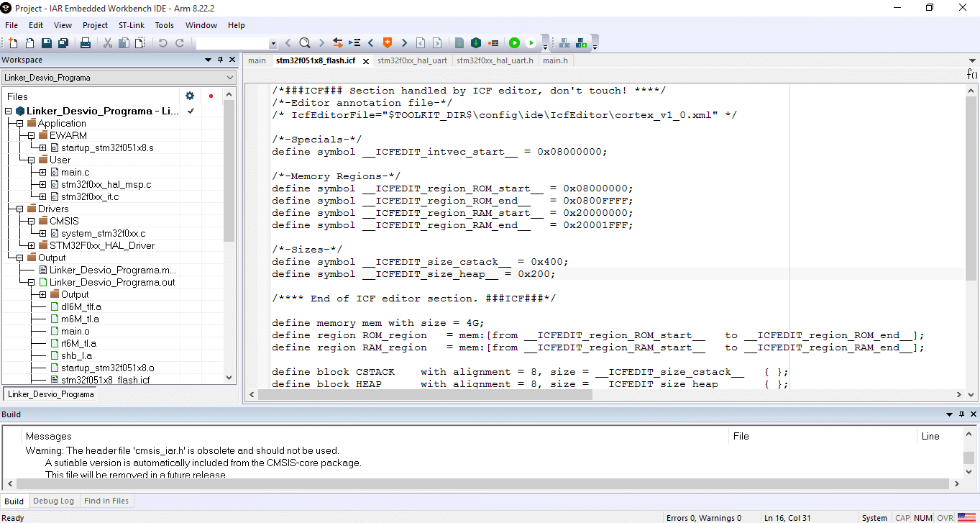Click the Cut scissors icon

point(108,43)
